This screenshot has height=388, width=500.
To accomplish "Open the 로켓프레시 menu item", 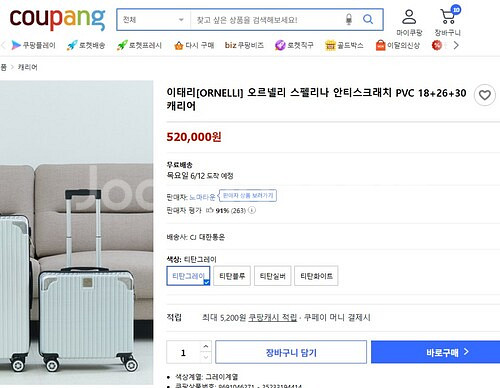I will [139, 45].
